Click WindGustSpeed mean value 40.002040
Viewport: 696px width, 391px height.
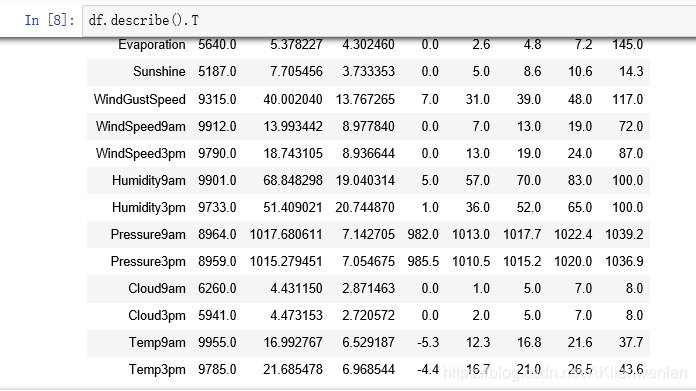pyautogui.click(x=293, y=99)
